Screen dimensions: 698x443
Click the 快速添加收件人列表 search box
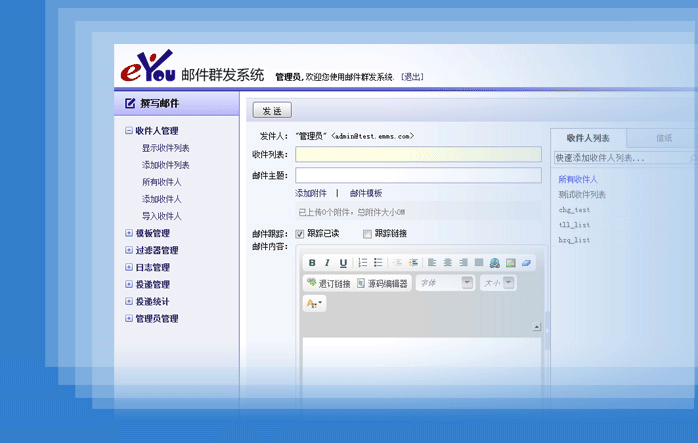[625, 158]
